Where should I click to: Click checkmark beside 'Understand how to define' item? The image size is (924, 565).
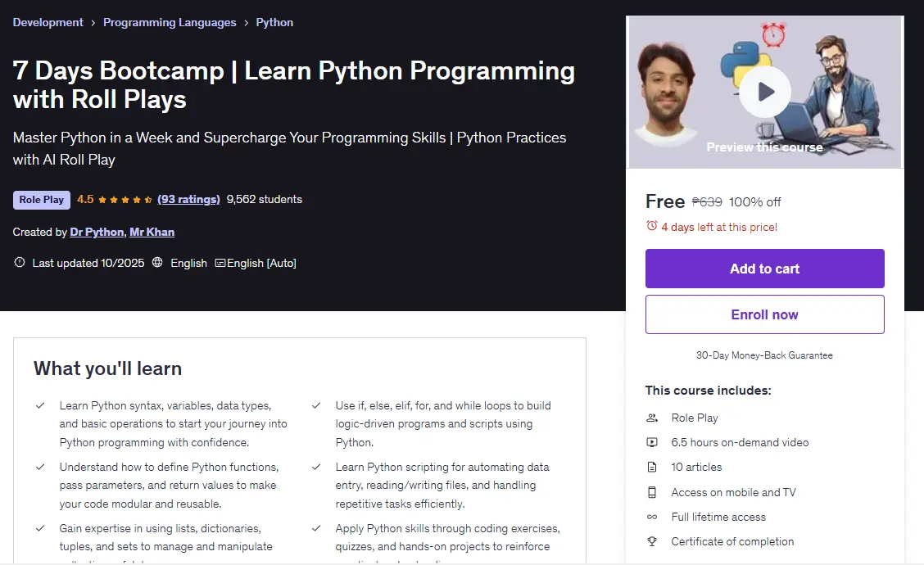coord(40,467)
